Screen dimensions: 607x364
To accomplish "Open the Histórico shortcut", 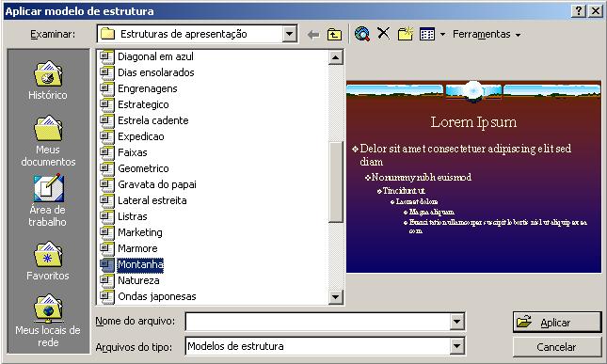I will [48, 81].
